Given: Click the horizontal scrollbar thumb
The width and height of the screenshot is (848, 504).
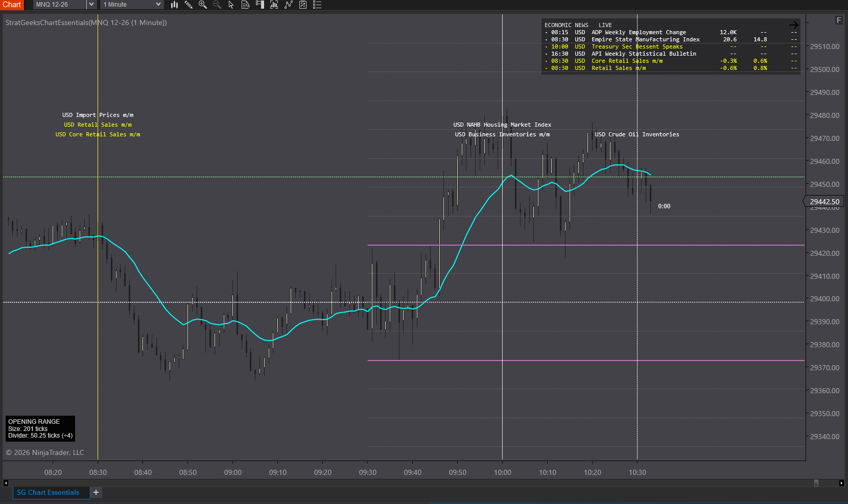Looking at the screenshot, I should click(816, 483).
